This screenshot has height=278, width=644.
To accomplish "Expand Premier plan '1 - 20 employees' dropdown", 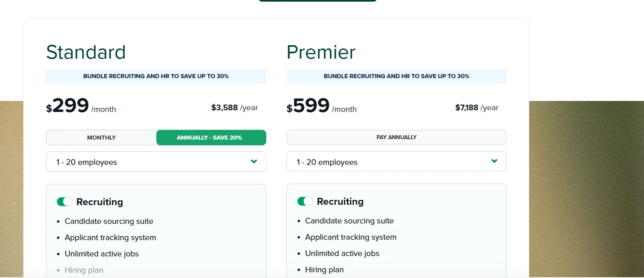I will coord(396,162).
